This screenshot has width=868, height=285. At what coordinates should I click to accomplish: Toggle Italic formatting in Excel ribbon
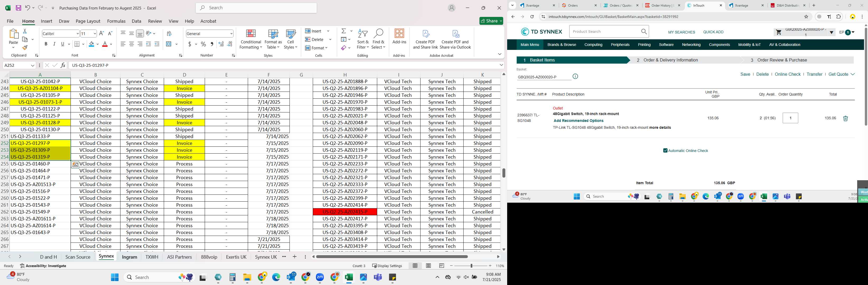(54, 44)
